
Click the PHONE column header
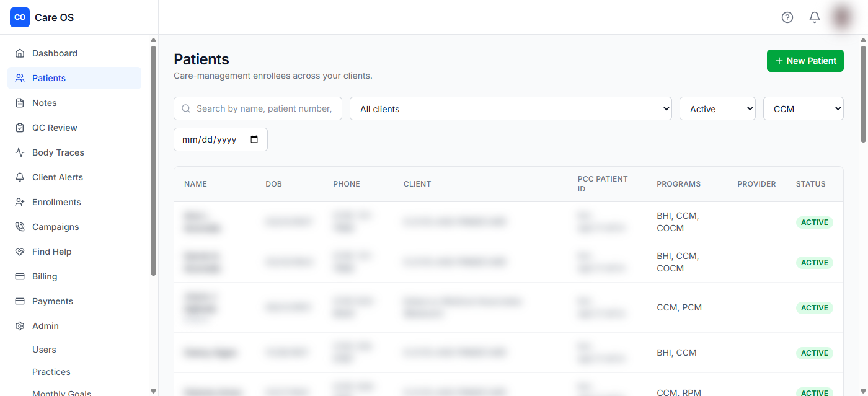click(x=347, y=184)
